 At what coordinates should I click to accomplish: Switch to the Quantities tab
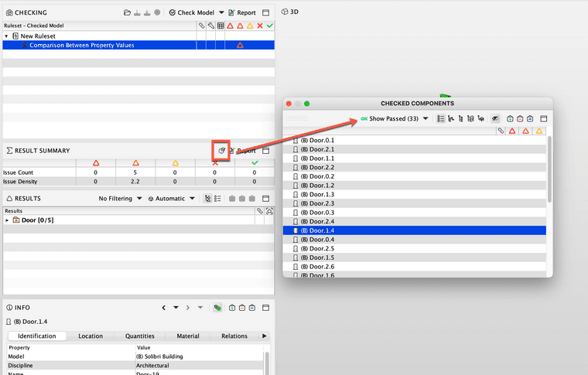(x=140, y=336)
